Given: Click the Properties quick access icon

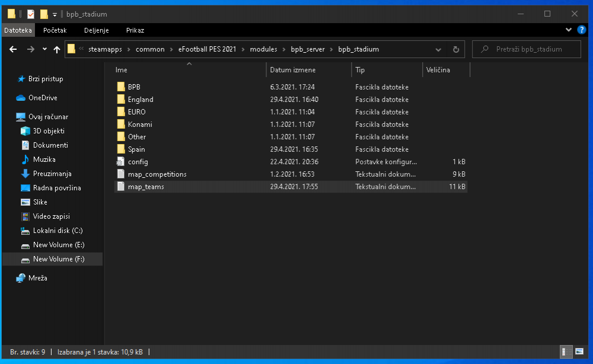Looking at the screenshot, I should 31,14.
